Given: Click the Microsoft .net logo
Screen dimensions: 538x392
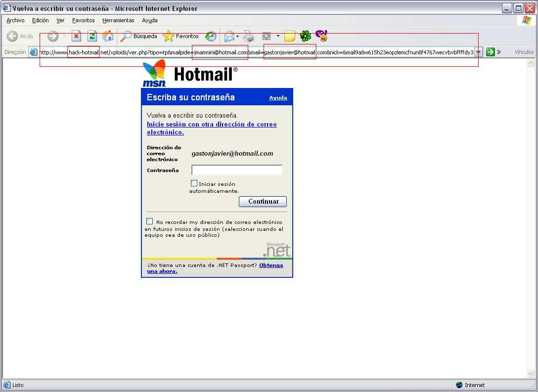Looking at the screenshot, I should [277, 249].
